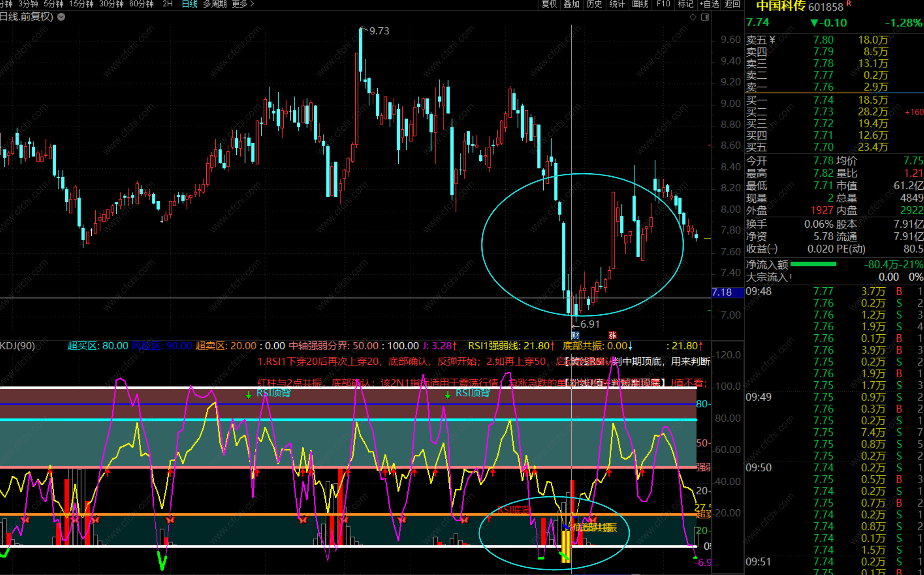Screen dimensions: 924x575
Task: Switch to the 2H period tab
Action: coord(168,4)
